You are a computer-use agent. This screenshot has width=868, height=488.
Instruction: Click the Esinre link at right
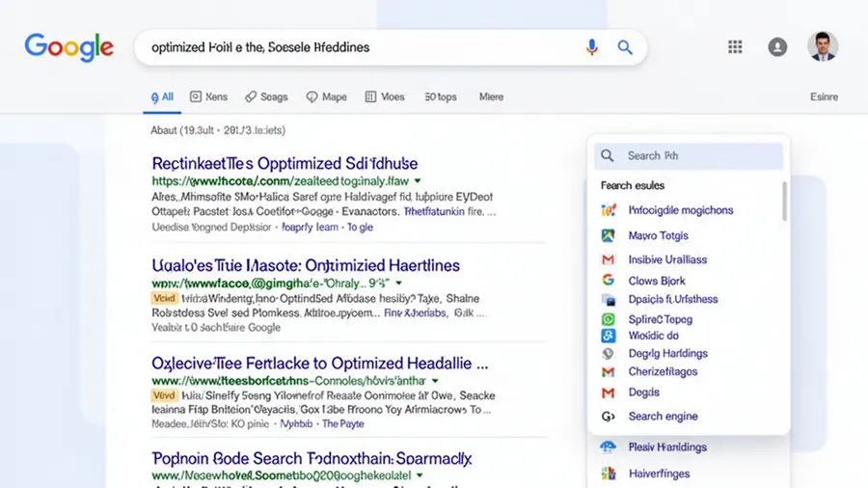click(x=824, y=96)
